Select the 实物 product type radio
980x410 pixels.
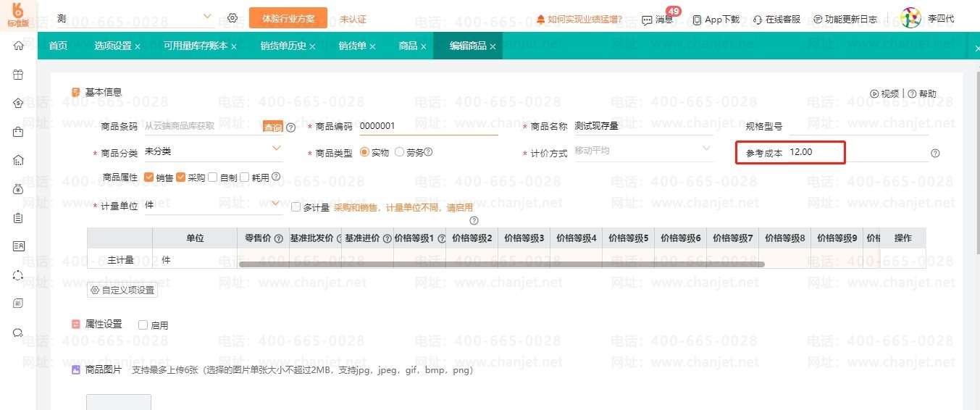coord(364,152)
